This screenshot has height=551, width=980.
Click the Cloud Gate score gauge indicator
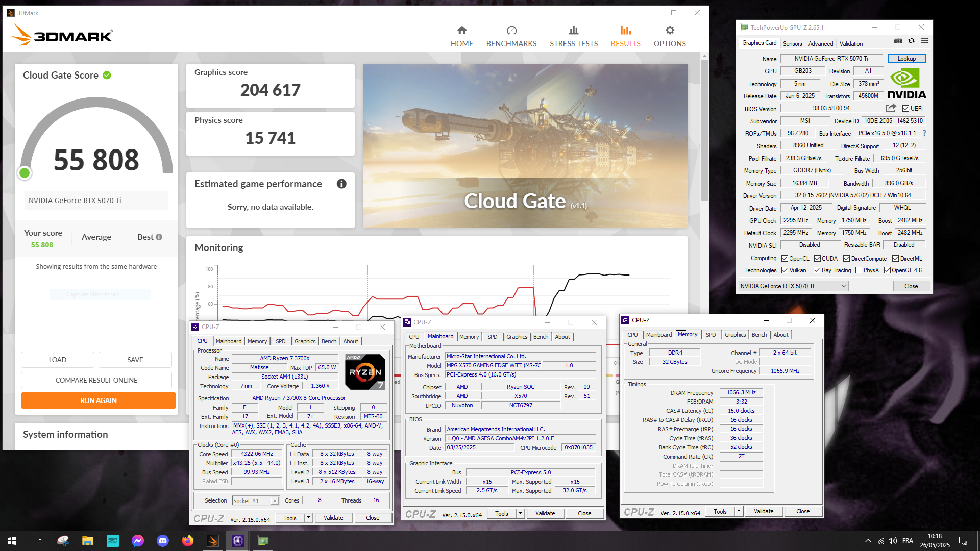(24, 173)
